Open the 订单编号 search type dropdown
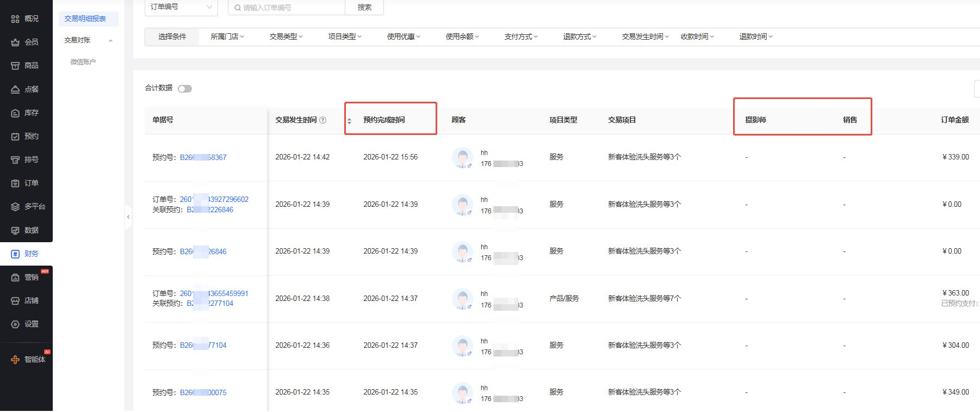980x412 pixels. point(181,7)
